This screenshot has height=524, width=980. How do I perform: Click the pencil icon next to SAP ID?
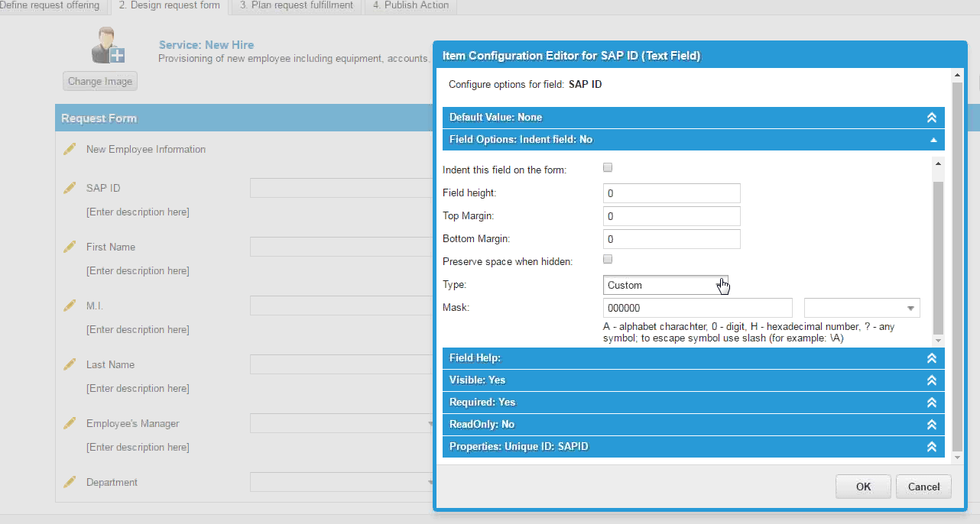click(70, 187)
